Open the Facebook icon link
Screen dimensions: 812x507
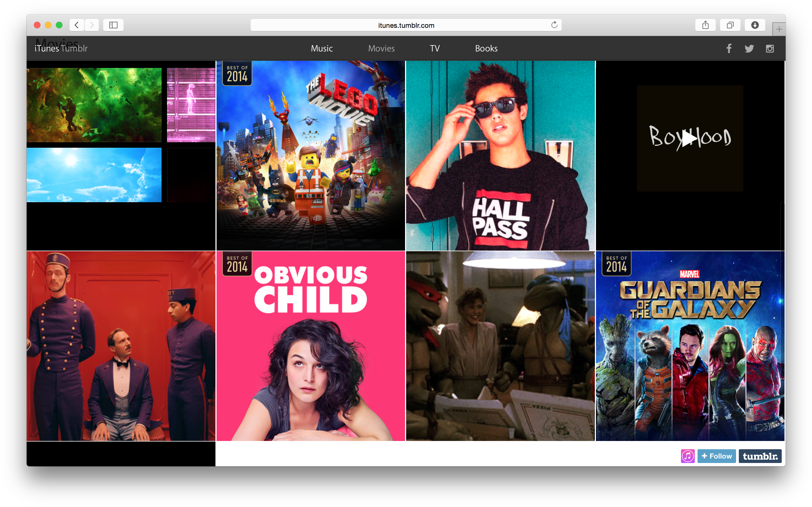729,49
